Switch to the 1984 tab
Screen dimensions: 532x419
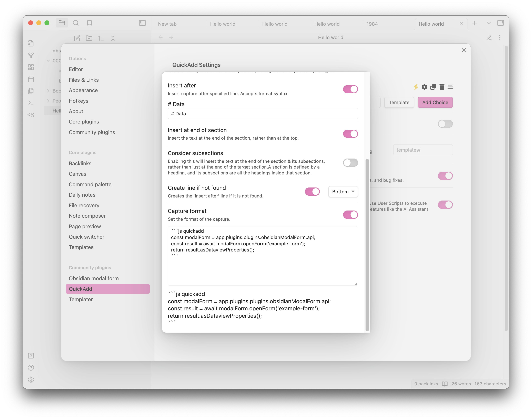coord(372,24)
